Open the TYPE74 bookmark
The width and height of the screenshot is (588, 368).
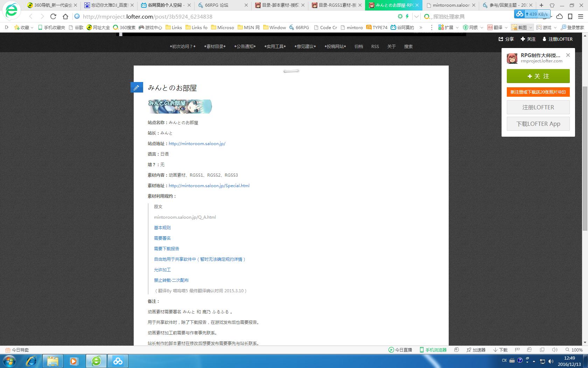377,27
